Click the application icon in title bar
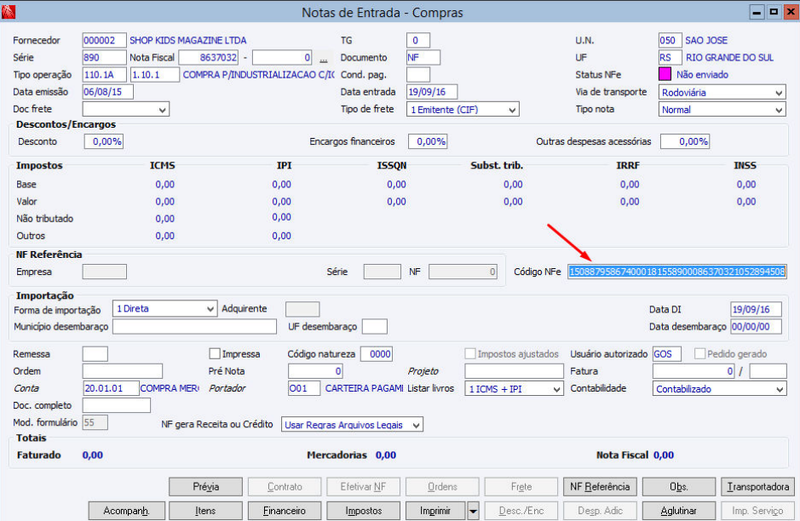Screen dimensions: 800x521 8,12
